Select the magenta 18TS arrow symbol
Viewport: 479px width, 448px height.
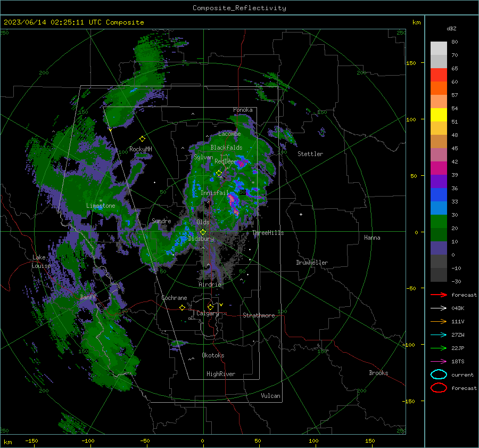pyautogui.click(x=439, y=362)
